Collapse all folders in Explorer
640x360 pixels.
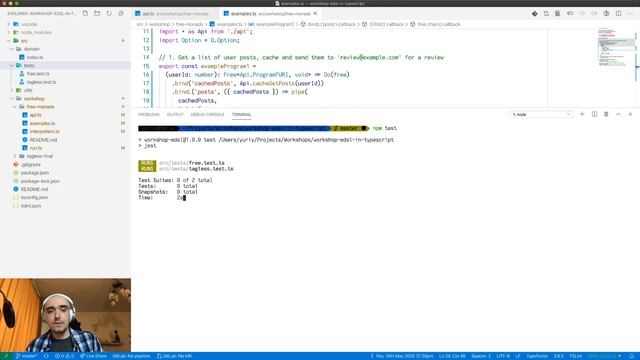point(121,13)
